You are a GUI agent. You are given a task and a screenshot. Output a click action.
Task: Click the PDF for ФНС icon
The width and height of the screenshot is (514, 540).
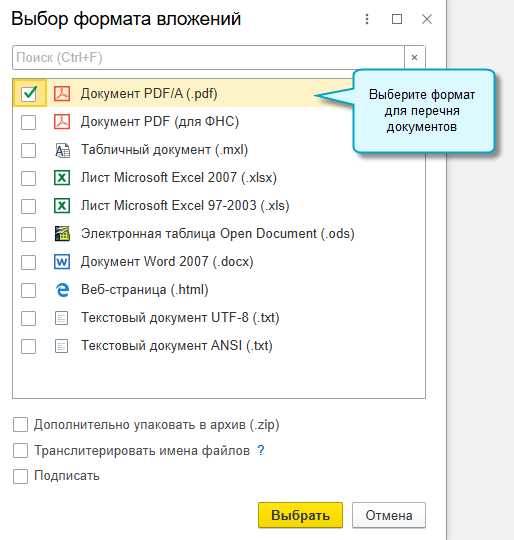pos(62,122)
